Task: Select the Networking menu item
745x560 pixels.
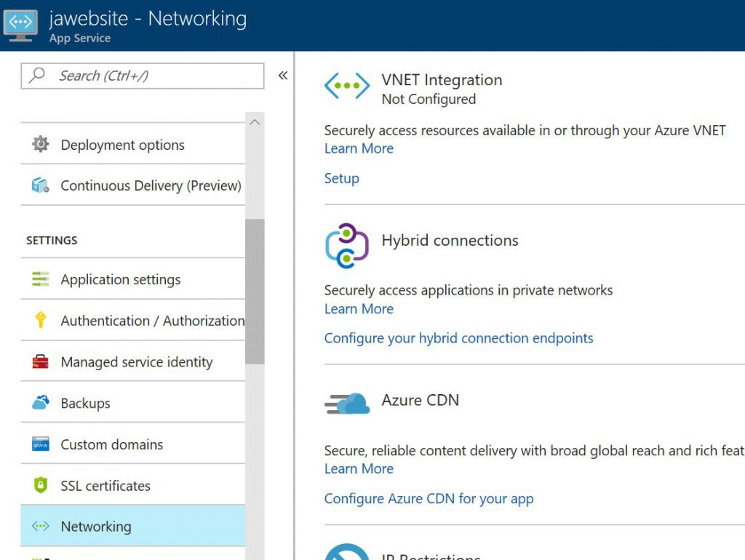Action: point(133,526)
